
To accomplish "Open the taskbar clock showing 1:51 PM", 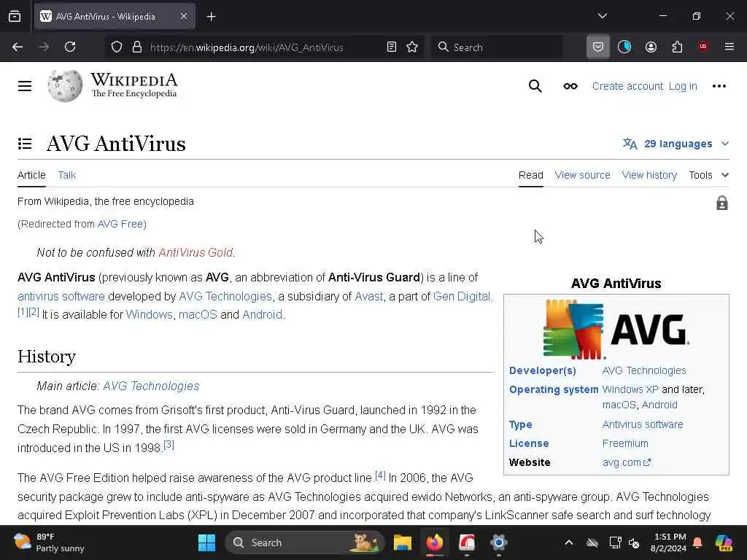I will pos(668,542).
